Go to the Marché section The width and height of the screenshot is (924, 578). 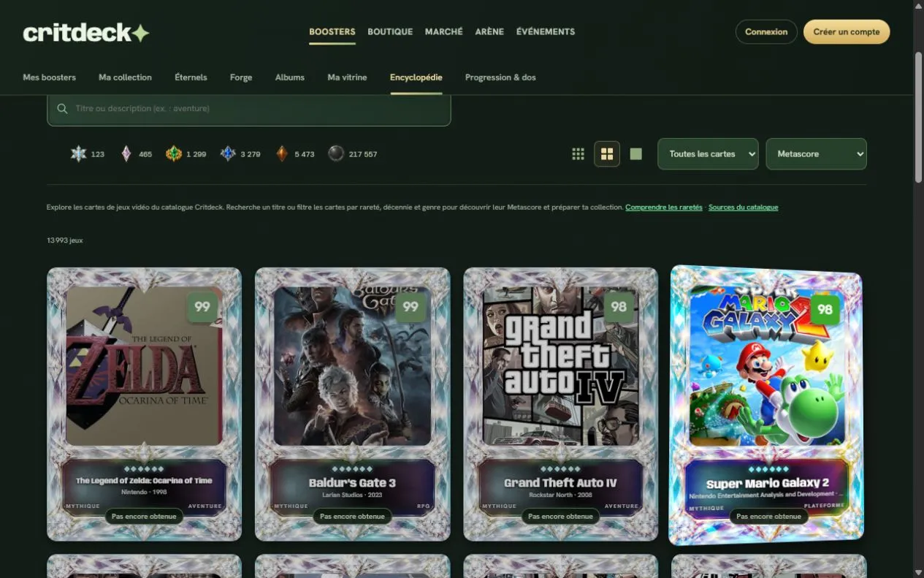point(444,32)
